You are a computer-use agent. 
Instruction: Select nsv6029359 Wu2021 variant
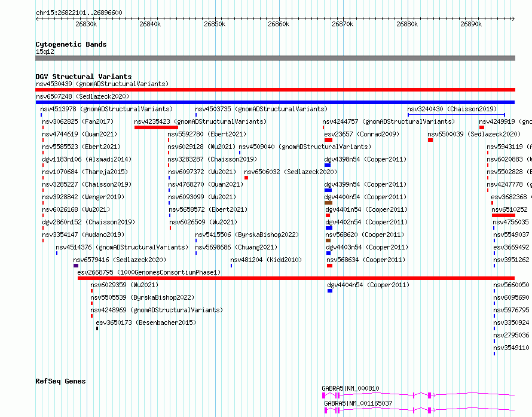(x=124, y=285)
